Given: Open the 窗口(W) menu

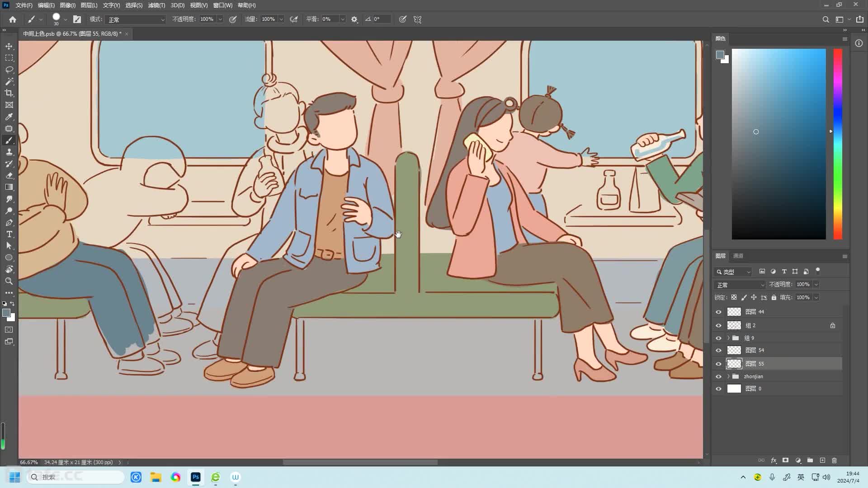Looking at the screenshot, I should coord(222,5).
